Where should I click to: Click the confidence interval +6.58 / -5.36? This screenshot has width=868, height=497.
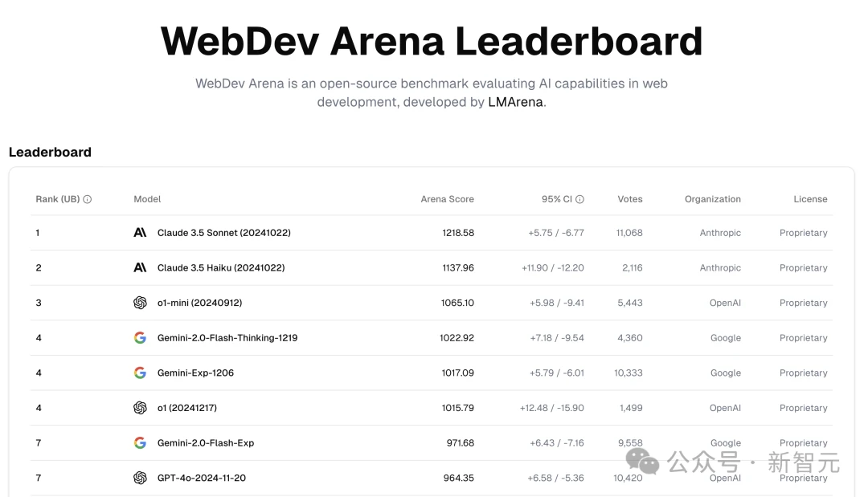[x=556, y=478]
